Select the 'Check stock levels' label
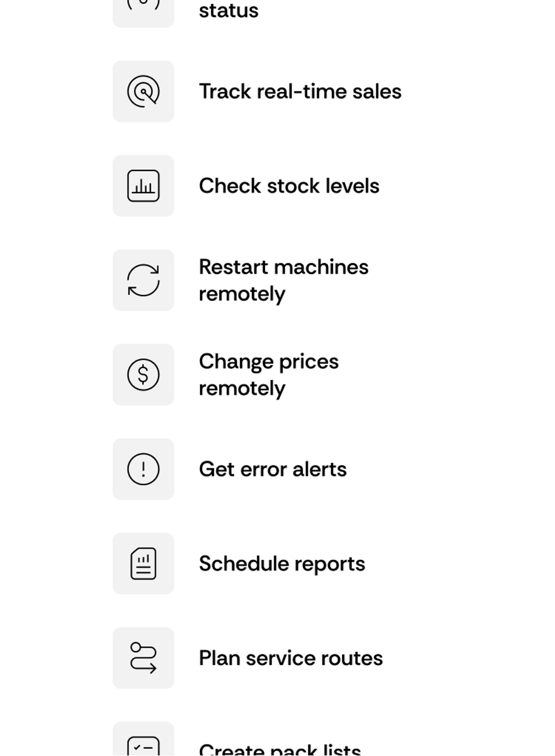 point(289,186)
